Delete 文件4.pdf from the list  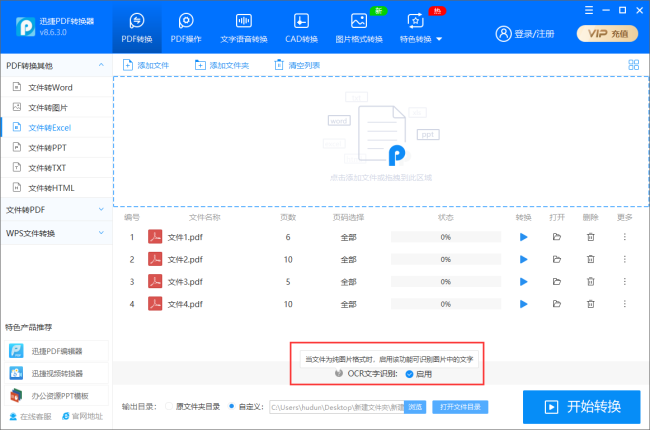(x=591, y=304)
